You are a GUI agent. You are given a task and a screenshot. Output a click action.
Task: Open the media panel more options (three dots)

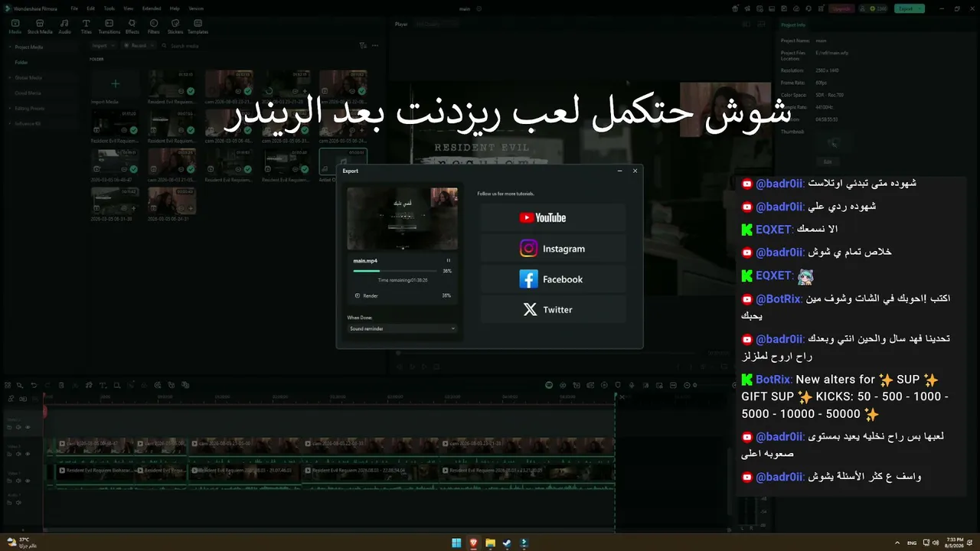[374, 46]
